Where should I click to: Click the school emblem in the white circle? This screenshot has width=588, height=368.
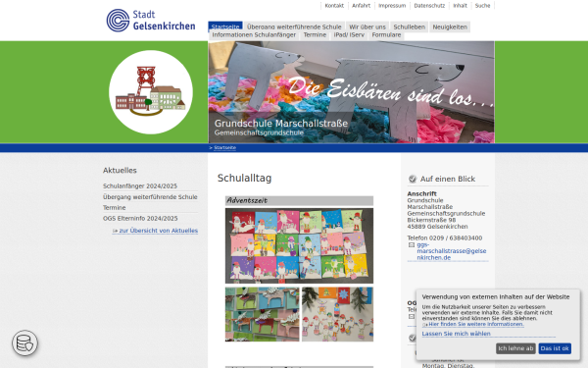(151, 92)
